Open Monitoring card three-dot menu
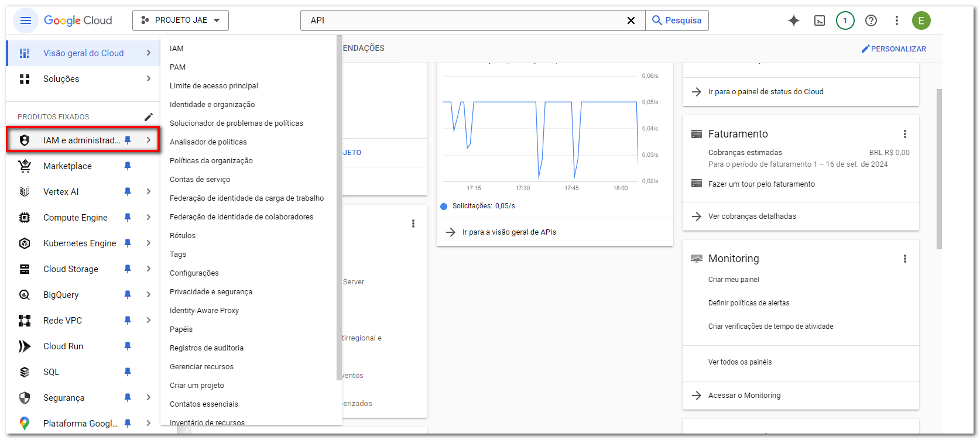Viewport: 980px width, 440px height. (x=905, y=259)
